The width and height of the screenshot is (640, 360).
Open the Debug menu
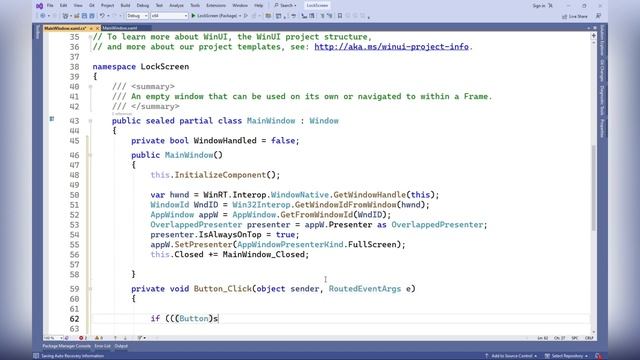tap(142, 6)
